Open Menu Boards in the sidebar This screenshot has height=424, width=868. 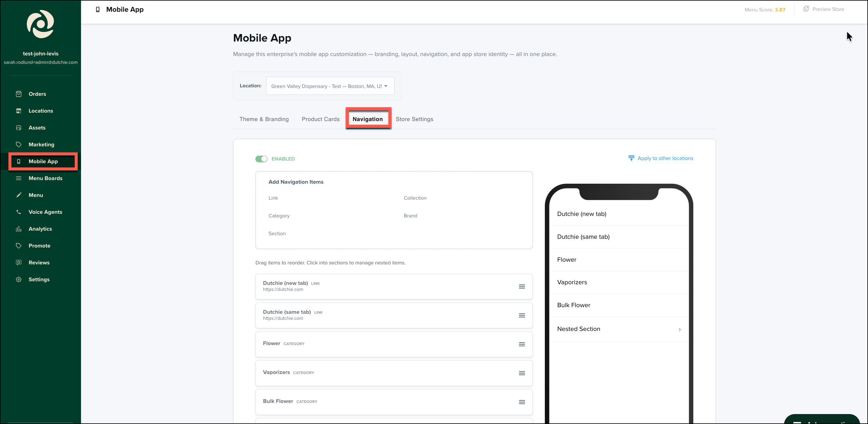[45, 178]
